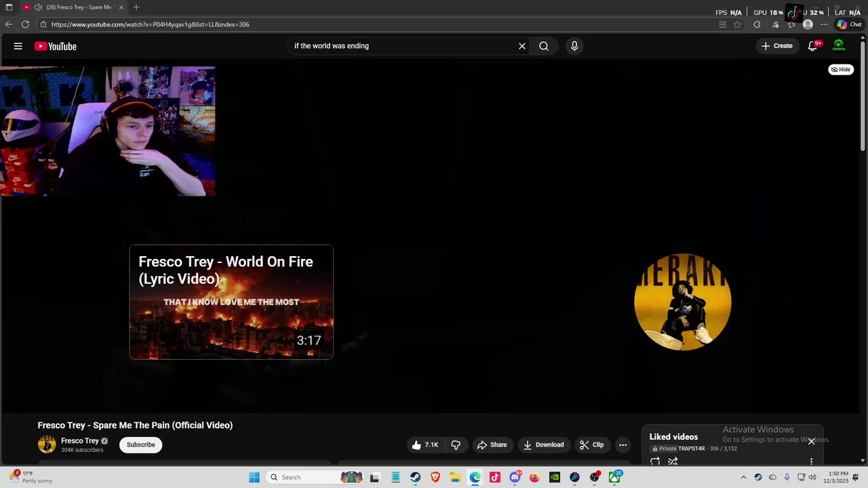The image size is (868, 488).
Task: Open browser settings and more menu
Action: point(824,24)
